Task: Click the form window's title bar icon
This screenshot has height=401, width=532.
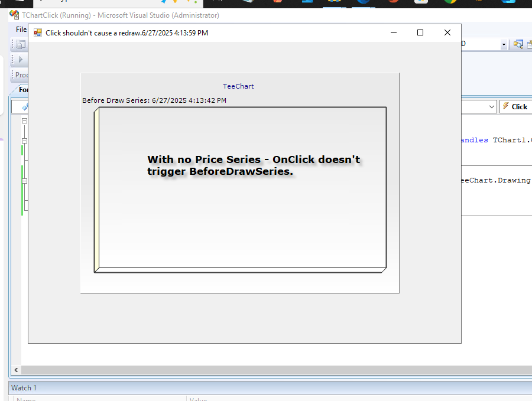Action: pos(38,33)
